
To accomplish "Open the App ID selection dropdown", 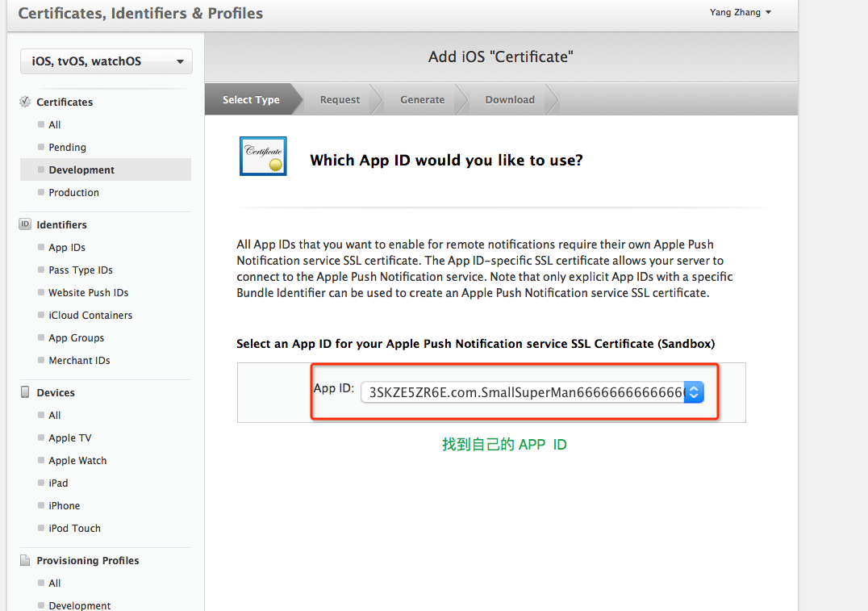I will pos(532,392).
